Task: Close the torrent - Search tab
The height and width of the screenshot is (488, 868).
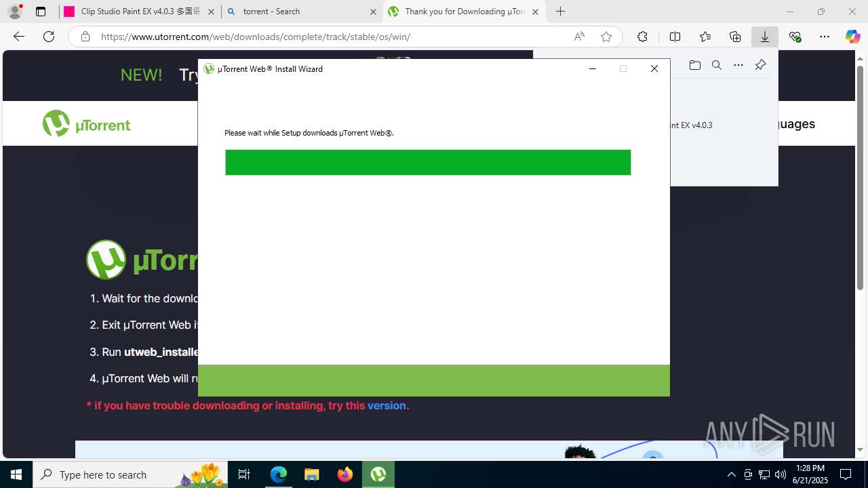Action: pos(373,12)
